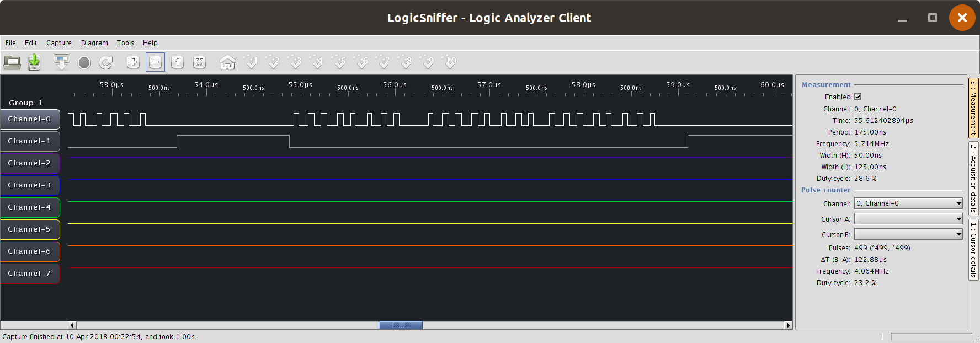980x343 pixels.
Task: Click the 57.0µs timeline marker
Action: point(489,85)
